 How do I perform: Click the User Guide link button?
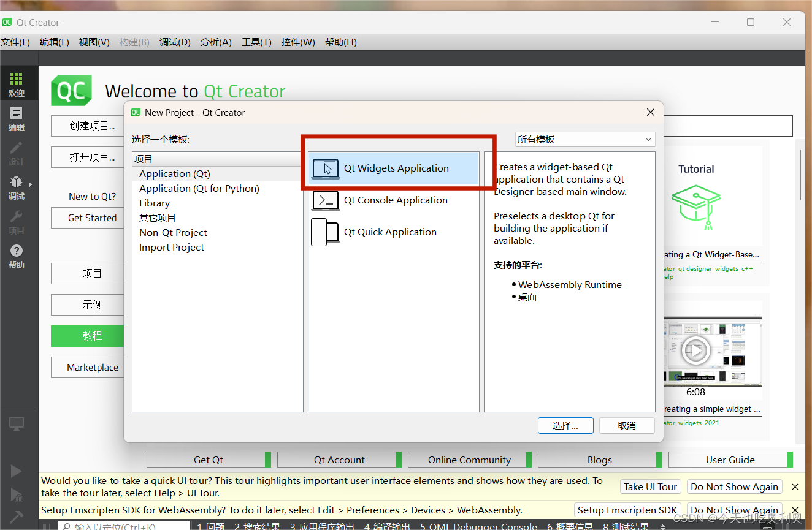point(730,460)
